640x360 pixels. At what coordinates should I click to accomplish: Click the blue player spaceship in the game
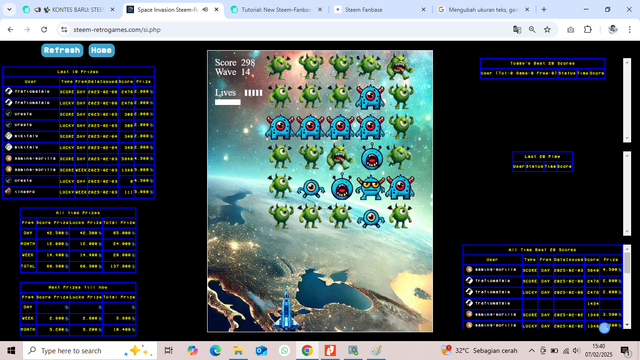[287, 311]
